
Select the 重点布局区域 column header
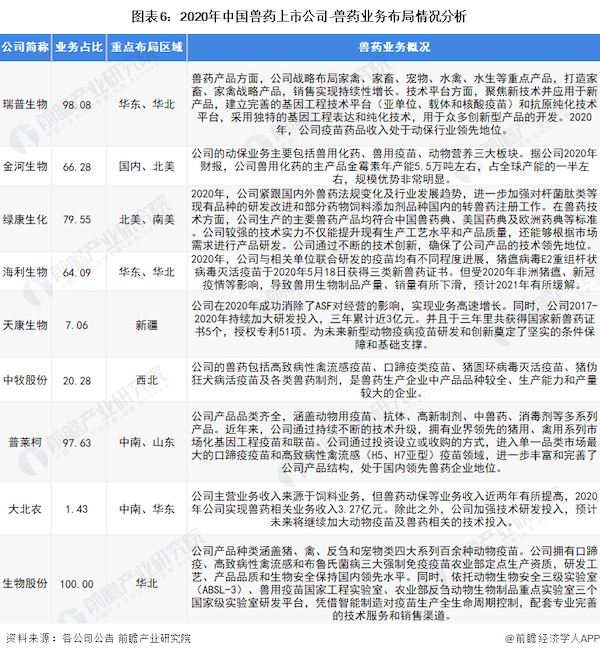[x=147, y=47]
